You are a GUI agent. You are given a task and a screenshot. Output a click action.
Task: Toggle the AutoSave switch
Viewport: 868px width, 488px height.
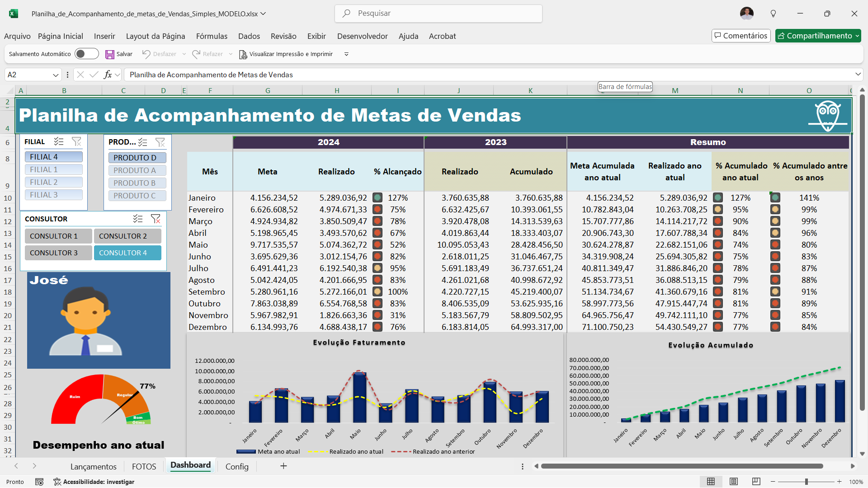point(86,54)
